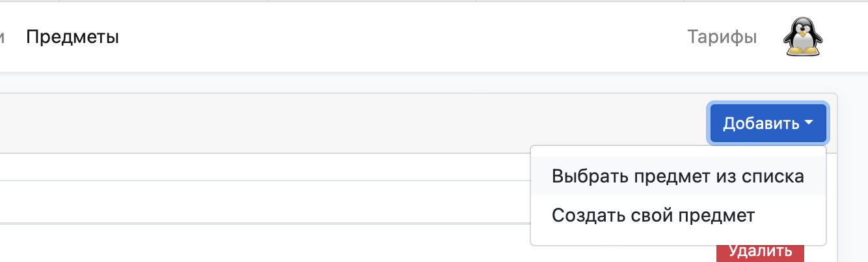Toggle the Добавить split menu closed
The height and width of the screenshot is (262, 868).
tap(768, 123)
